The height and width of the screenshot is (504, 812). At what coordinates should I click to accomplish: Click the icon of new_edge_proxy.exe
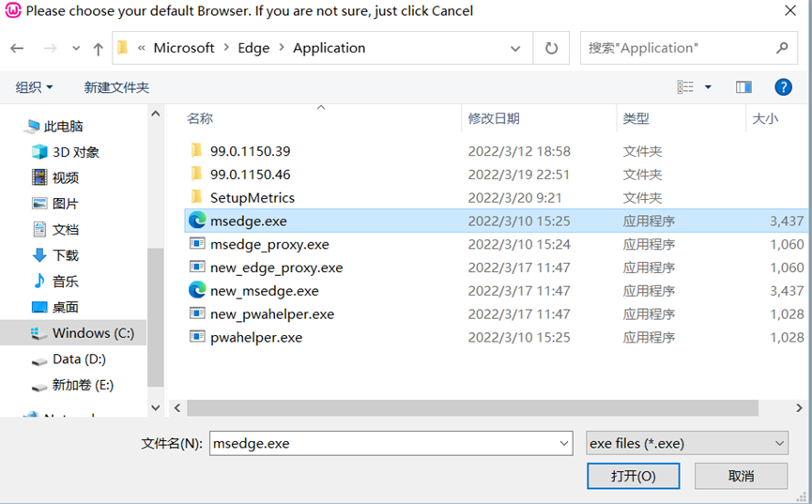click(x=197, y=267)
